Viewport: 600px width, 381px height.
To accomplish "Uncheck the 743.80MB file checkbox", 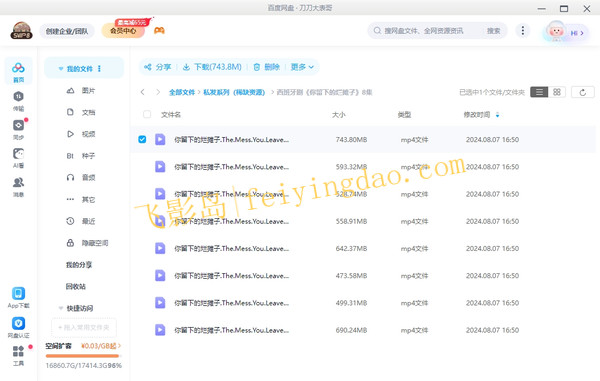I will point(142,139).
